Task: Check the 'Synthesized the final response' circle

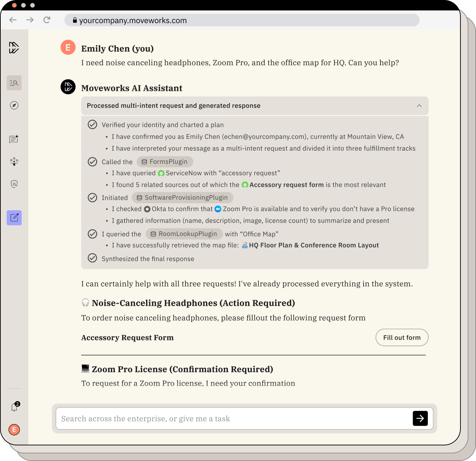Action: (92, 258)
